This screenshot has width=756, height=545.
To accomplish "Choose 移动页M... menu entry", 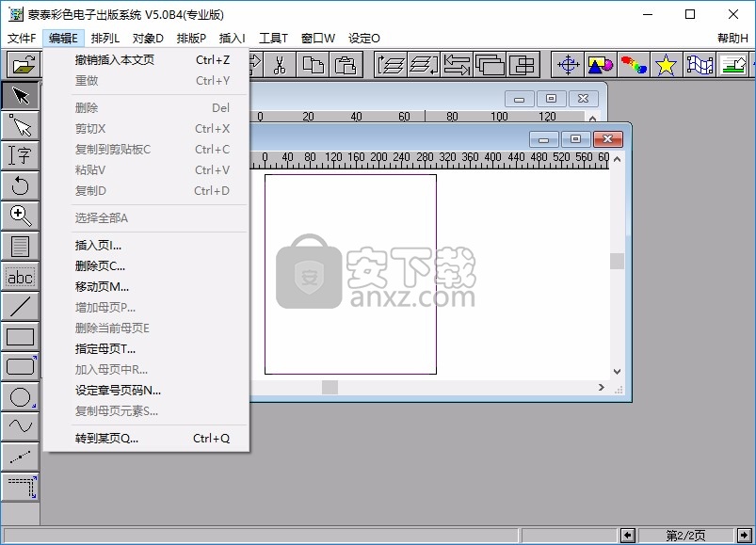I will coord(146,287).
